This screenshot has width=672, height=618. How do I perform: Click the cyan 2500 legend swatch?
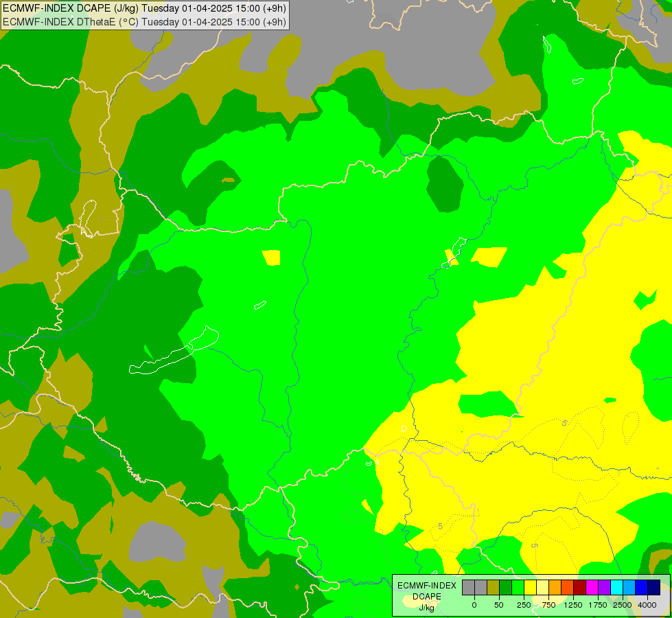(617, 587)
